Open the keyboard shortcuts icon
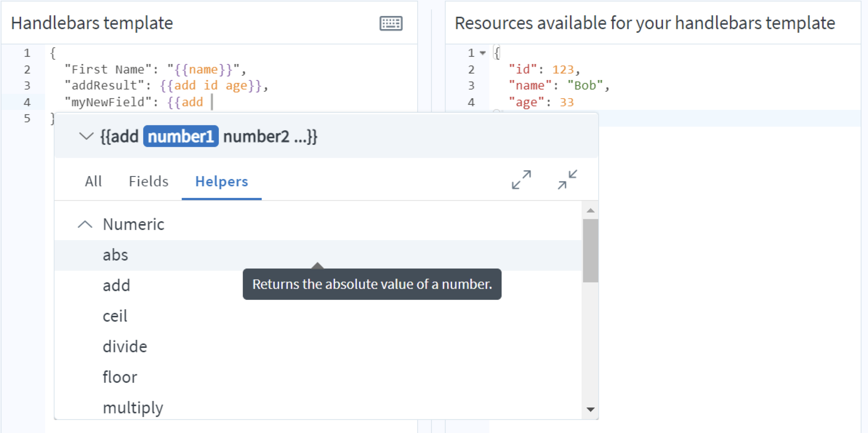The height and width of the screenshot is (433, 868). coord(391,24)
